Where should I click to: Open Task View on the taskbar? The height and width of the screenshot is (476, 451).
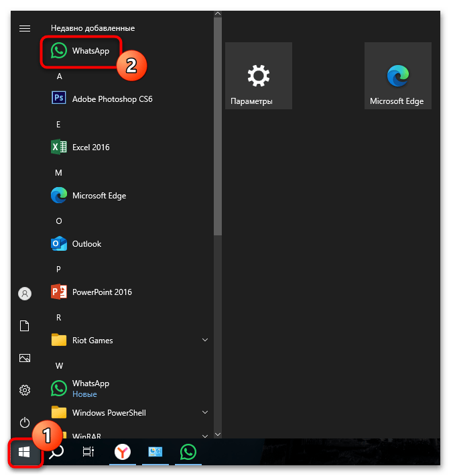(x=88, y=452)
